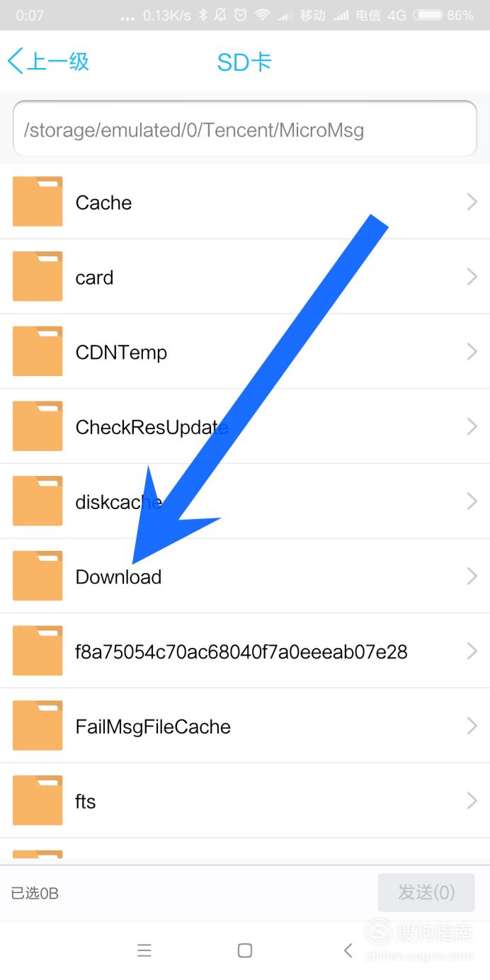
Task: Tap the fts folder icon
Action: tap(38, 801)
